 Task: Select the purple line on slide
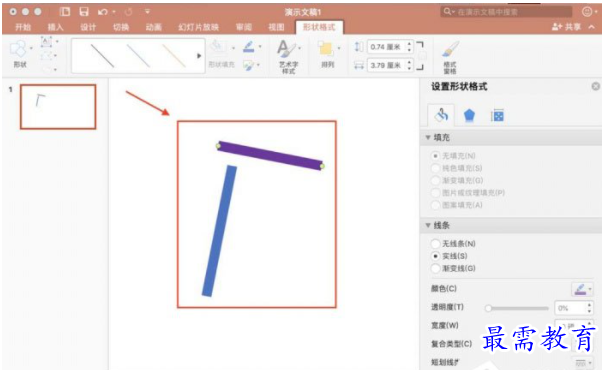[270, 156]
